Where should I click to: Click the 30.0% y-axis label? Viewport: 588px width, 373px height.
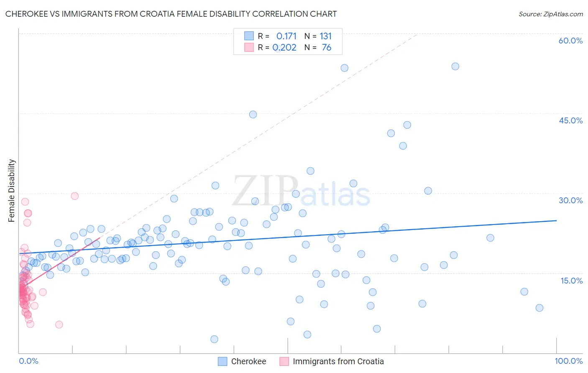point(570,200)
